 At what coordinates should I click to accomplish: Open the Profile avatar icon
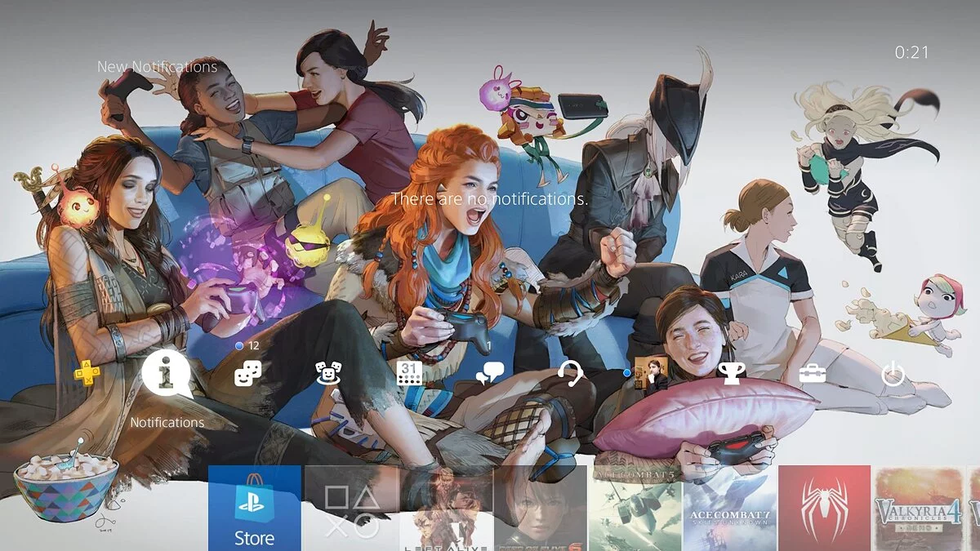click(x=651, y=373)
